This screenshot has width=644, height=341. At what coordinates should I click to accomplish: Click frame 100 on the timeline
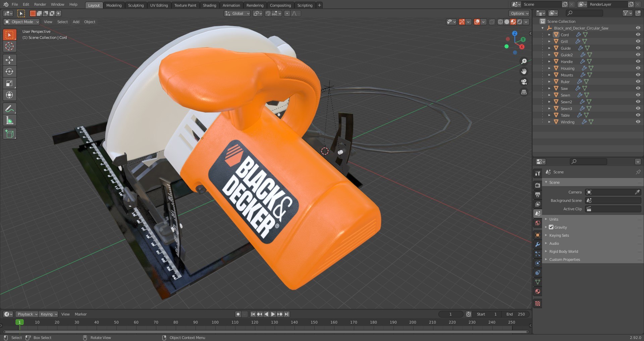point(215,322)
